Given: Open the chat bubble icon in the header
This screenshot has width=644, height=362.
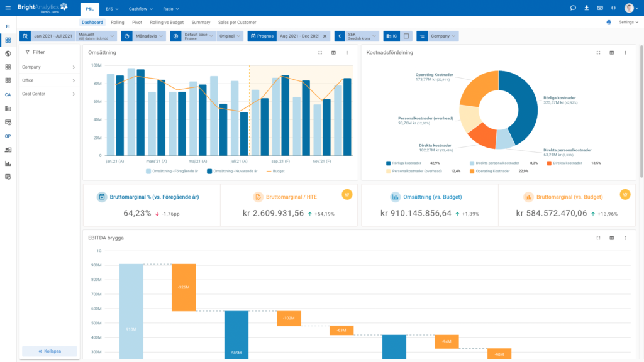Looking at the screenshot, I should [573, 8].
